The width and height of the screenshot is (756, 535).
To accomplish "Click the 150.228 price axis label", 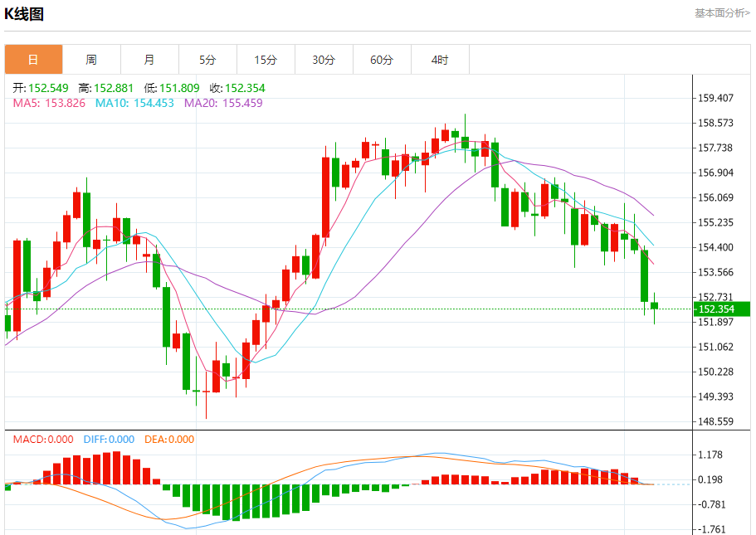I will click(715, 372).
